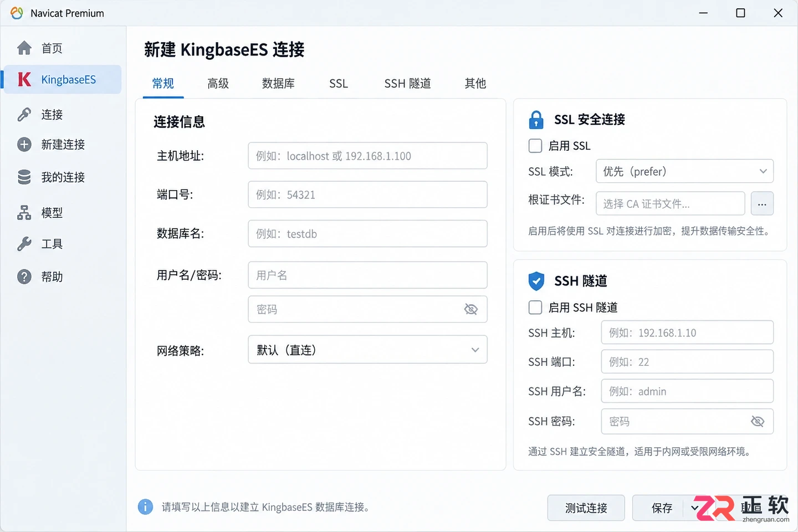Switch to the 高级 tab
This screenshot has height=532, width=798.
pos(218,84)
